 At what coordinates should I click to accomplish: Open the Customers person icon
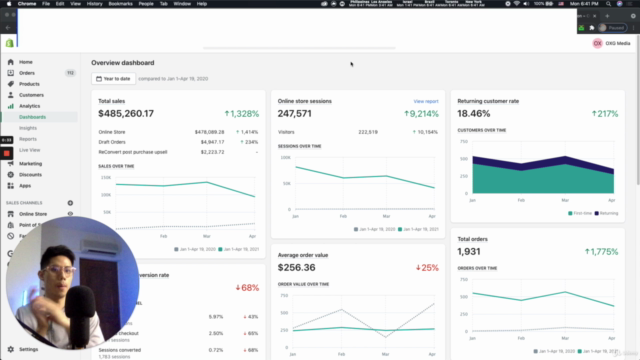tap(11, 95)
